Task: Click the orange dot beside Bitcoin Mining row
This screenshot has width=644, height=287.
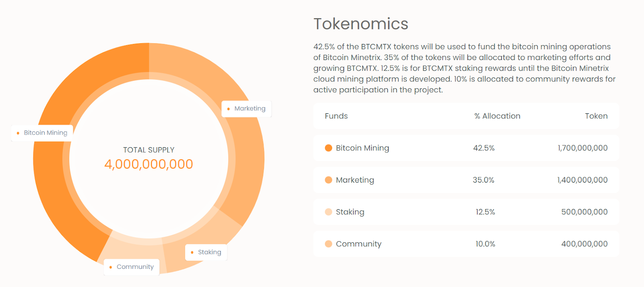Action: (328, 148)
